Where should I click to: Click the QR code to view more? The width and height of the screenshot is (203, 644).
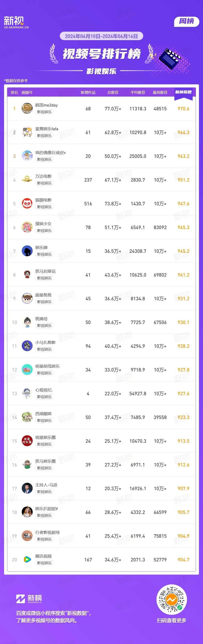tap(172, 600)
